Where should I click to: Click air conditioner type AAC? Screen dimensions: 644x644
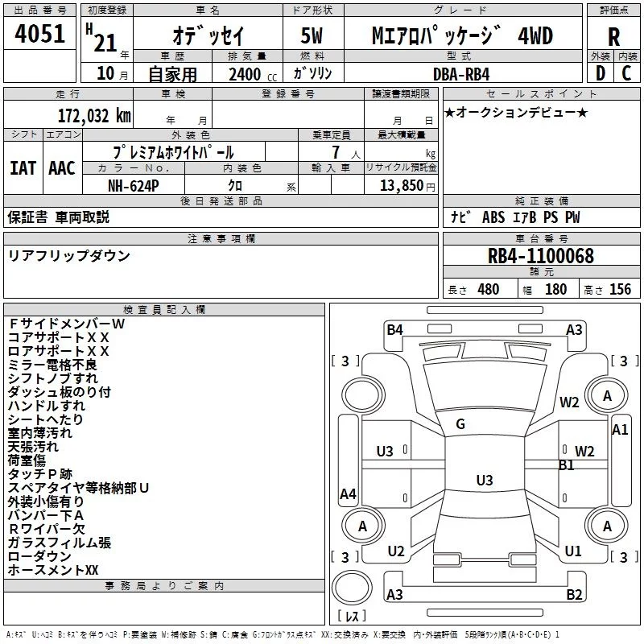tap(62, 168)
